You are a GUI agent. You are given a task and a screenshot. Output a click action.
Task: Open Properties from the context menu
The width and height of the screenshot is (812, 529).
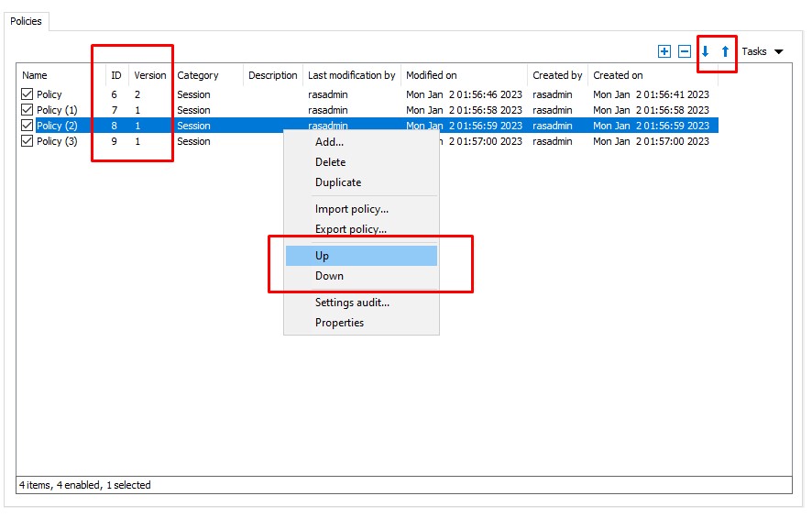pos(340,323)
